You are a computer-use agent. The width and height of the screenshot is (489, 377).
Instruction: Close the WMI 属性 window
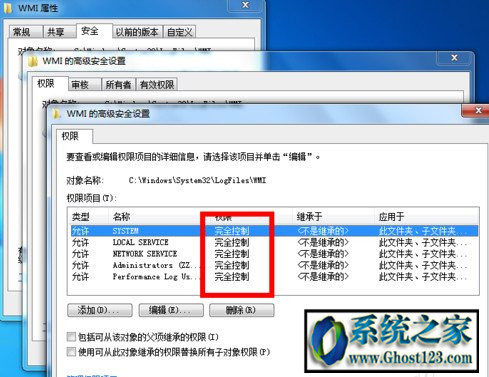tap(246, 5)
